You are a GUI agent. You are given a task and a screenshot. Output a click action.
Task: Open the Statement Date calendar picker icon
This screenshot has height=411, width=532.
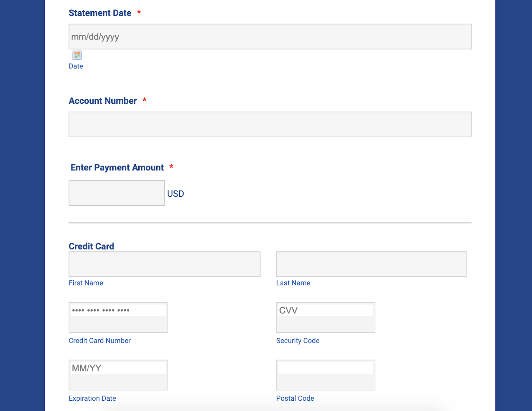[77, 55]
